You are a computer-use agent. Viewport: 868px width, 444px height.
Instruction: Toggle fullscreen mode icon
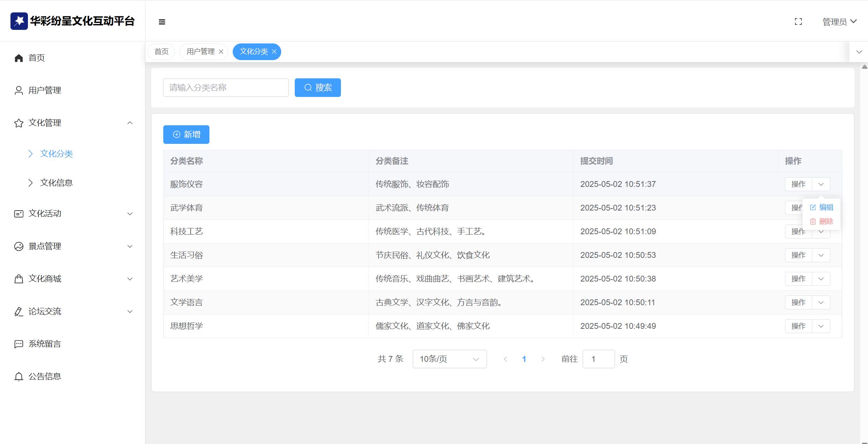coord(798,22)
